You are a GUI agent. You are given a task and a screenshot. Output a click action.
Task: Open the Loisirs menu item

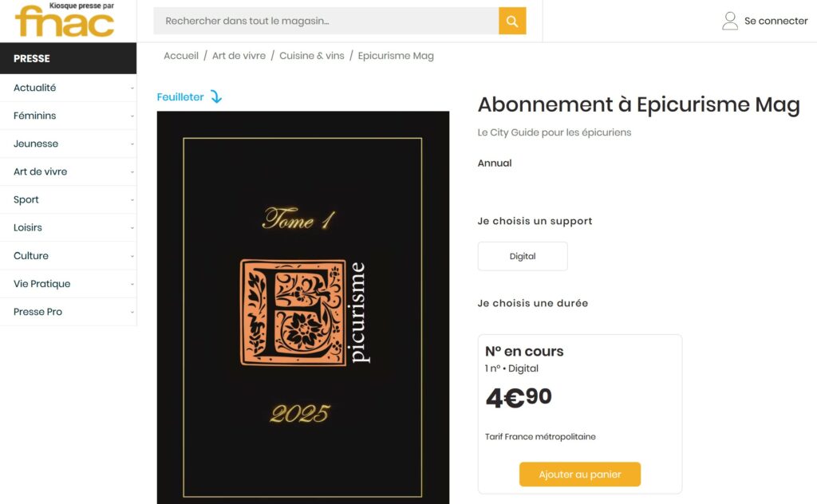28,227
